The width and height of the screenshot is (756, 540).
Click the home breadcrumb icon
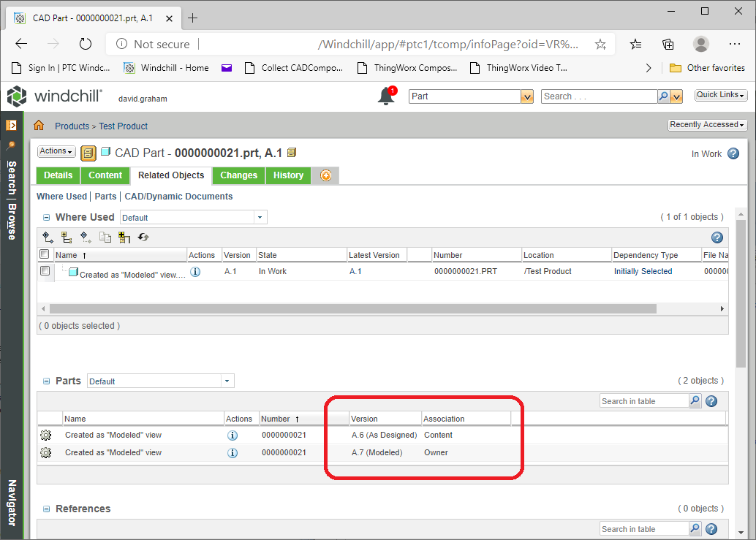pos(39,126)
